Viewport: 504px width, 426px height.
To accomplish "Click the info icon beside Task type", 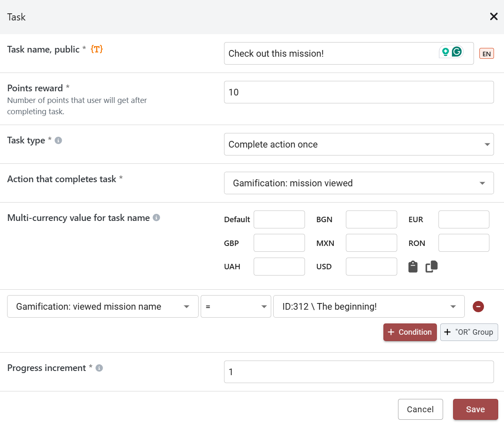I will (58, 140).
